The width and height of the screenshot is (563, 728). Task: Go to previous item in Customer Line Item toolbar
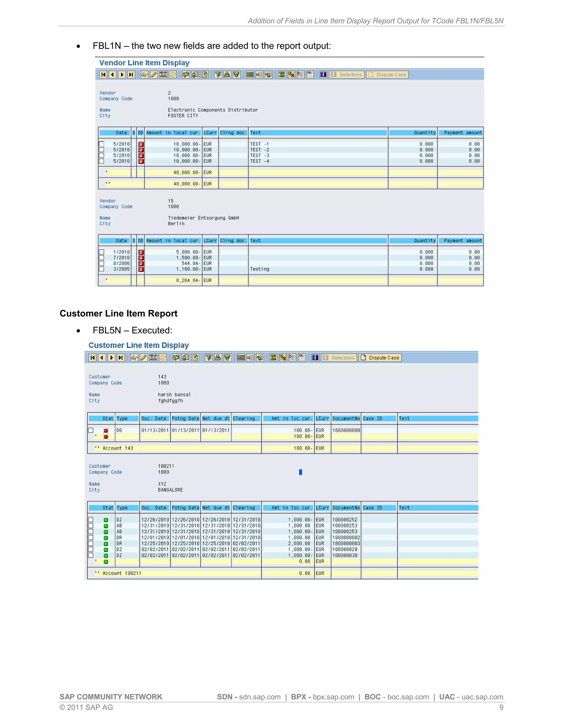tap(102, 358)
